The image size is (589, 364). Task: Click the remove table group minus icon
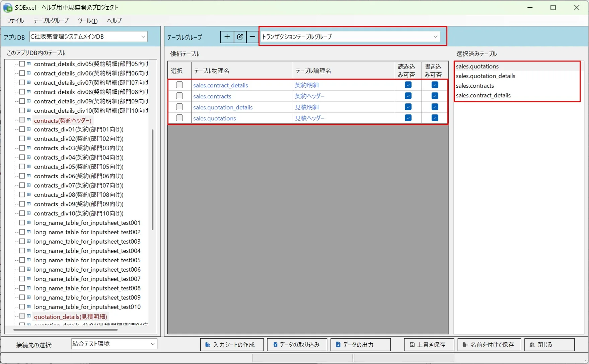[x=252, y=37]
